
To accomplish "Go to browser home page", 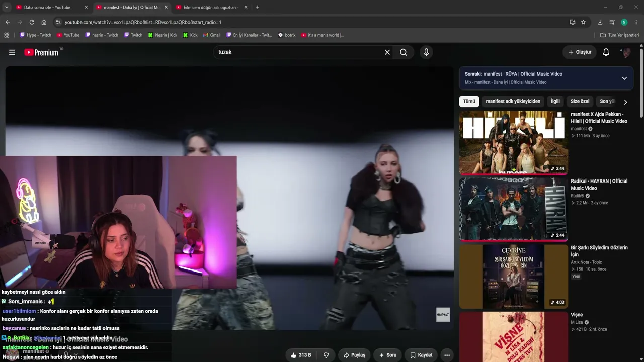I will [x=44, y=22].
